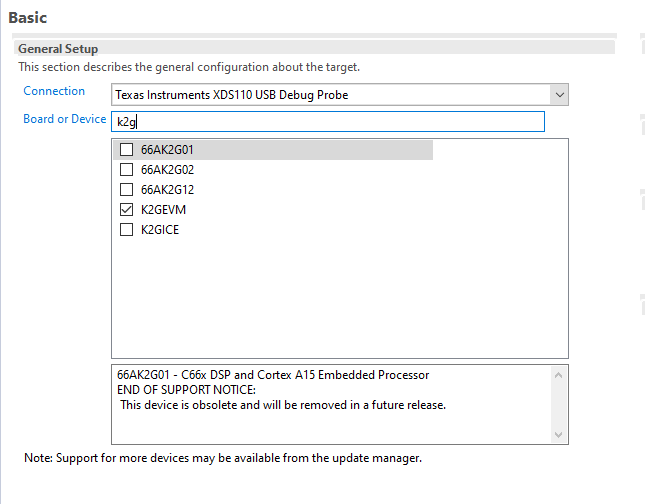Click empty area of device list

(x=340, y=300)
